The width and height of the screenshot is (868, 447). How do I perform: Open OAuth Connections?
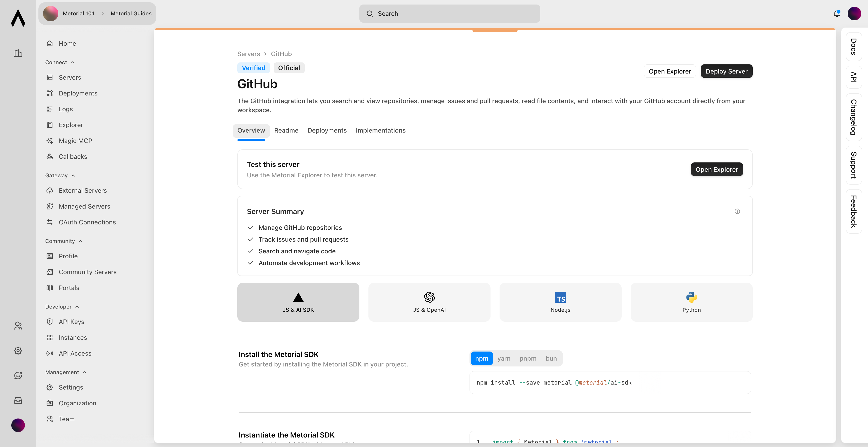87,222
